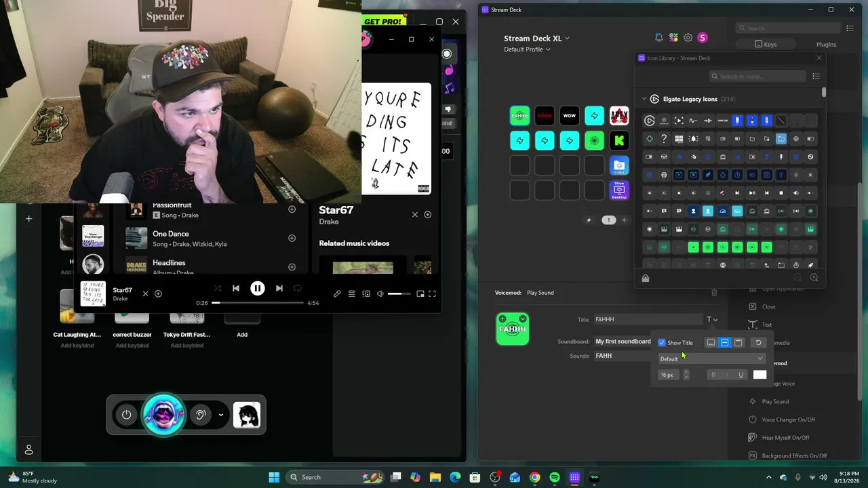The image size is (868, 488).
Task: Pick the white title color swatch
Action: (x=759, y=375)
